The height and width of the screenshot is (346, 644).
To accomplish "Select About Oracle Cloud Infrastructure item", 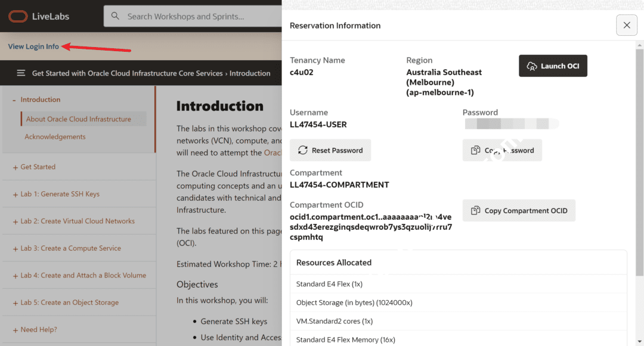I will click(78, 119).
